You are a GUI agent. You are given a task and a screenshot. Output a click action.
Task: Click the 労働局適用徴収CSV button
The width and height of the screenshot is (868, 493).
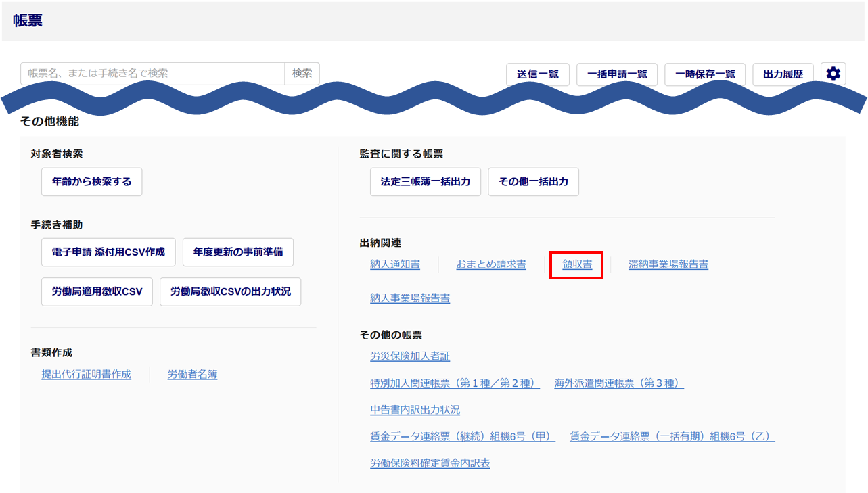click(x=97, y=291)
